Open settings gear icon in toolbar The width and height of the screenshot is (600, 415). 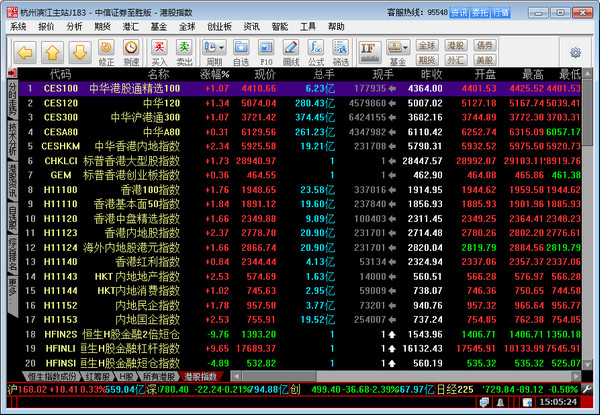tap(575, 53)
